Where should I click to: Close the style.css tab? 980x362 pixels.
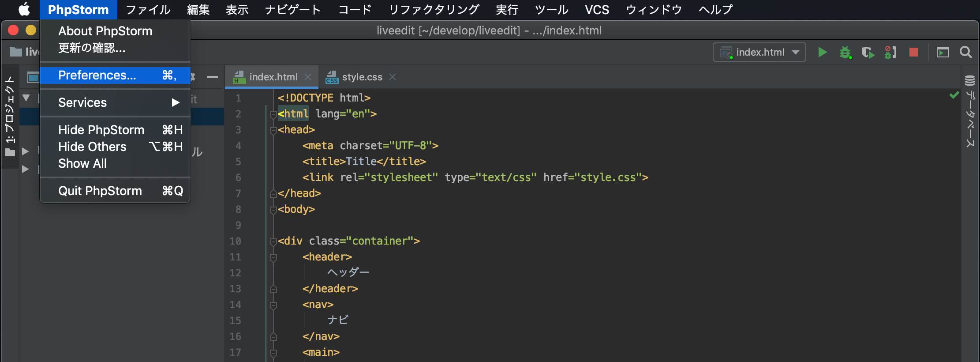[393, 77]
